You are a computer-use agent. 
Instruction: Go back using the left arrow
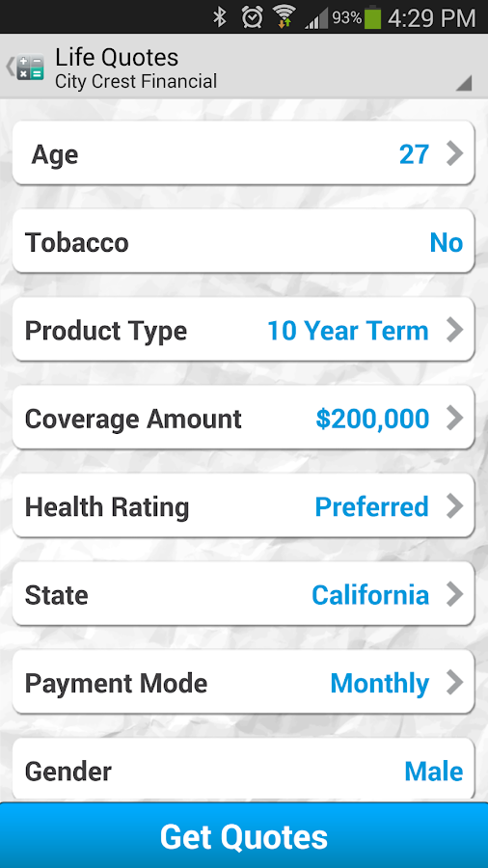click(9, 67)
